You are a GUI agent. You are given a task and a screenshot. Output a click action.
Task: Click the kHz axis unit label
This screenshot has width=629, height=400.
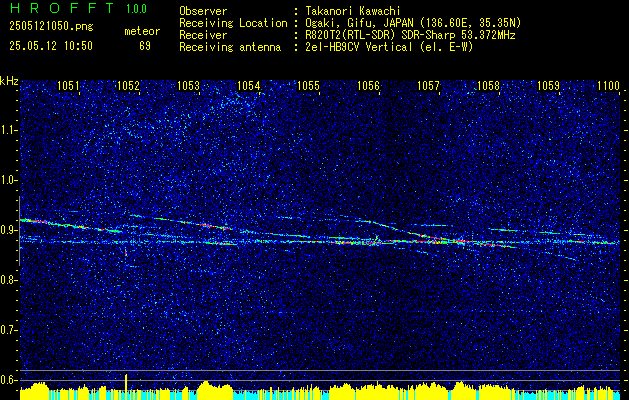(9, 81)
